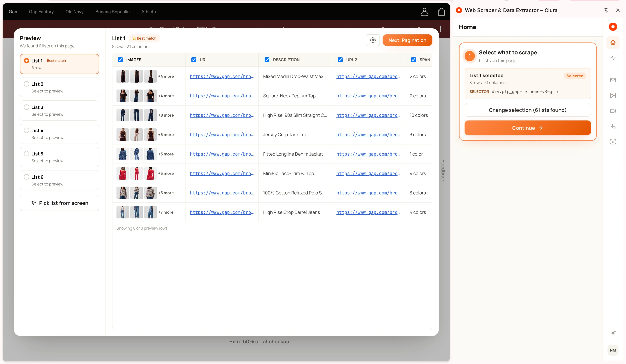Open URL link for Square-Neck Peplum Top
This screenshot has height=364, width=626.
[222, 96]
